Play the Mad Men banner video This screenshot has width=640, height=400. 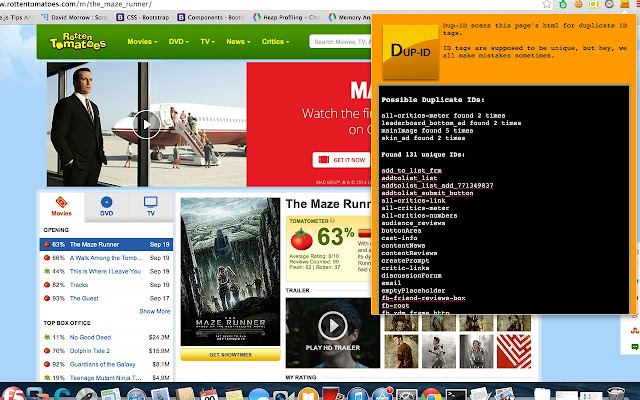click(x=147, y=124)
